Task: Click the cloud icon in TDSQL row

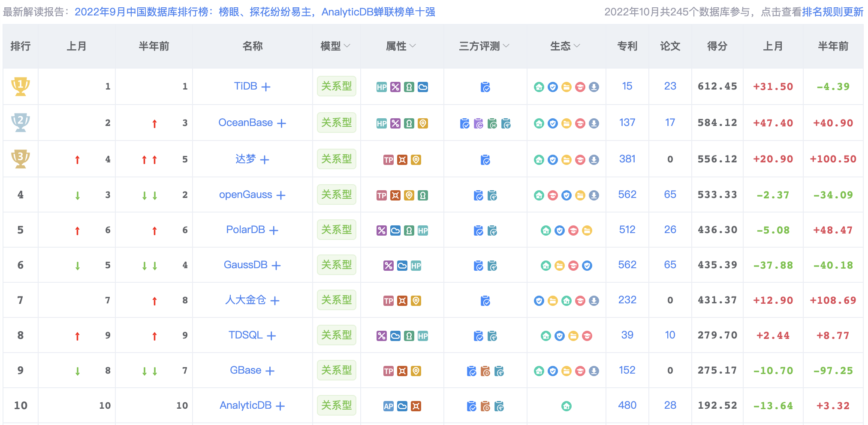Action: [395, 336]
